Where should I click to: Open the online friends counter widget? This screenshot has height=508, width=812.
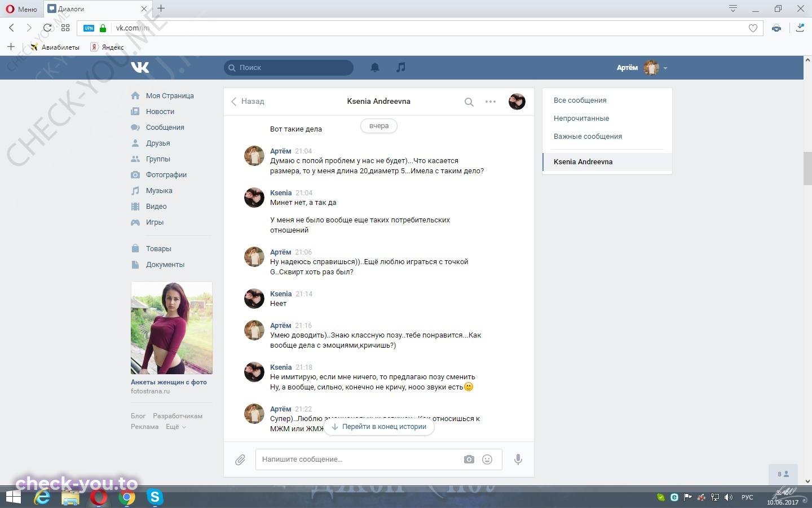[783, 474]
